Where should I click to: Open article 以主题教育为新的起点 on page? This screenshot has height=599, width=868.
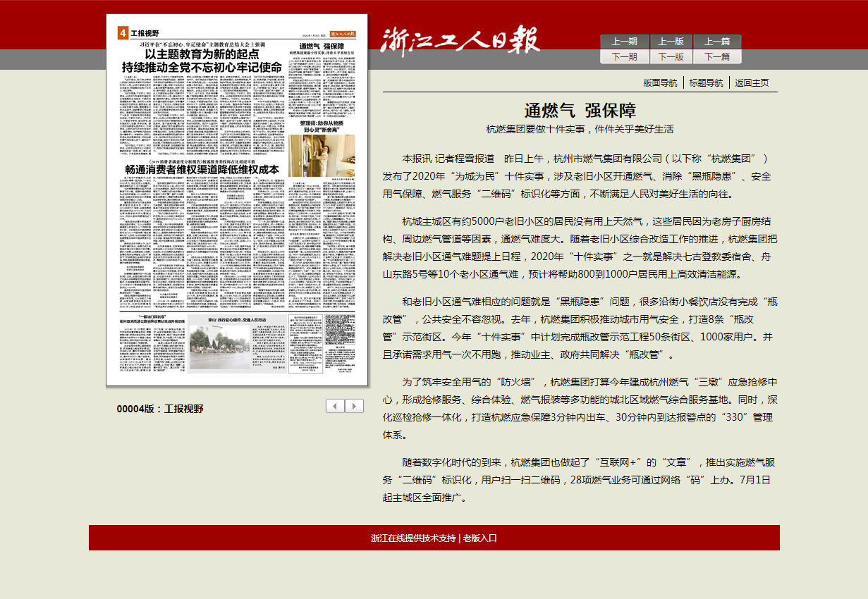coord(202,61)
